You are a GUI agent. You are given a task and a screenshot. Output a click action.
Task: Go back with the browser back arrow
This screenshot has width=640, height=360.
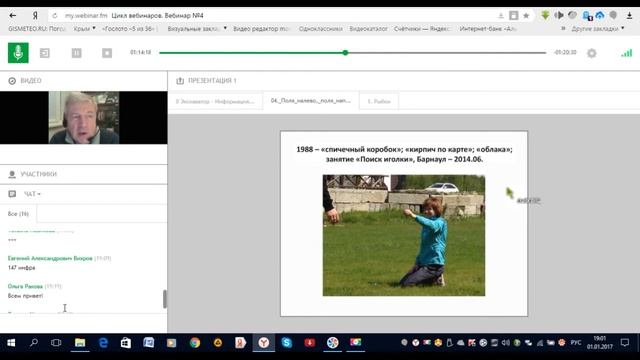pos(13,16)
